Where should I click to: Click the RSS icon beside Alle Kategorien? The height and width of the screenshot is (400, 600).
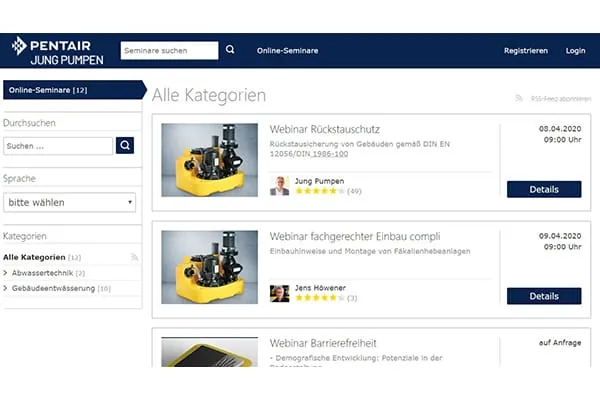click(x=134, y=257)
